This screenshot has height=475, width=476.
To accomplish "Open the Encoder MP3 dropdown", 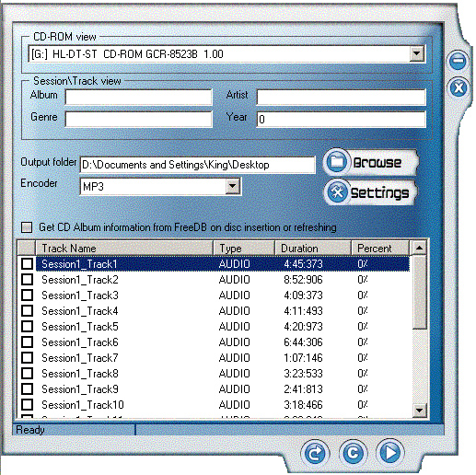I will (x=232, y=186).
